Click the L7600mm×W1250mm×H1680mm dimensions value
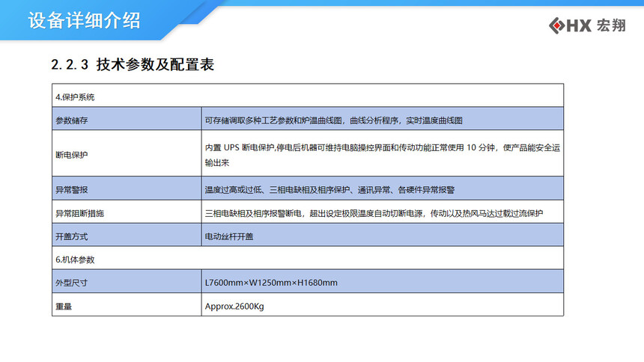 (x=271, y=283)
